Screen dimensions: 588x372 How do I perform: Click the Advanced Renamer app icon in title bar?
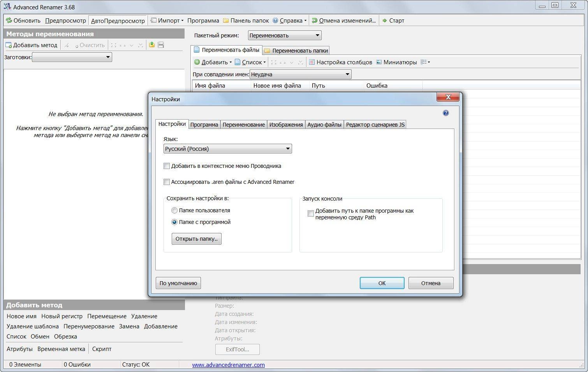7,7
